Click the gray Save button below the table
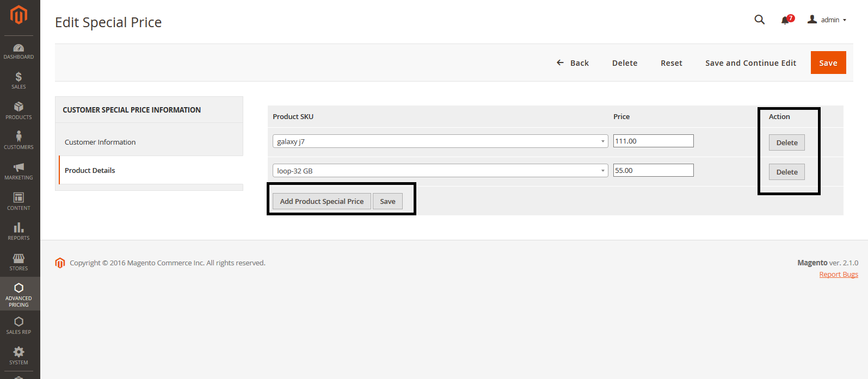Viewport: 868px width, 379px height. point(387,201)
